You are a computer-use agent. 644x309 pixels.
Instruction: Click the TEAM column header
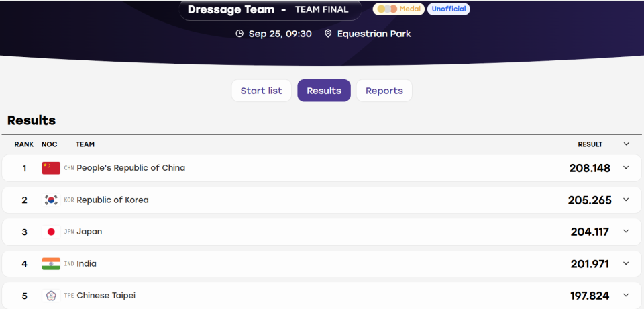pyautogui.click(x=85, y=144)
